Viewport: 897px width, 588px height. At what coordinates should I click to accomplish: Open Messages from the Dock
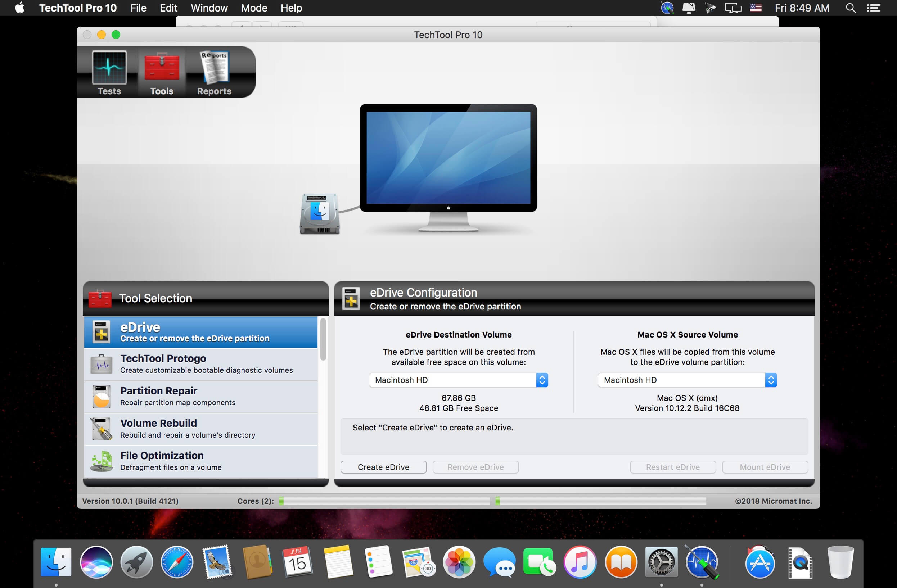pyautogui.click(x=499, y=562)
